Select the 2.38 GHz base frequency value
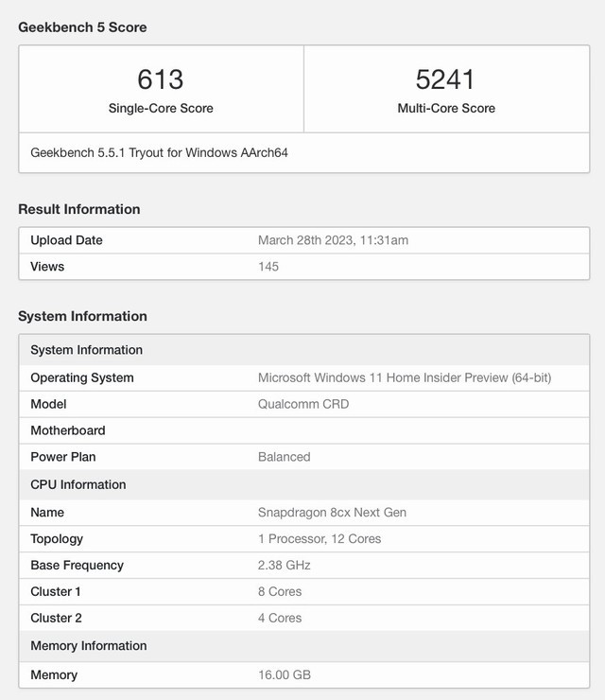Viewport: 605px width, 700px height. (x=284, y=565)
